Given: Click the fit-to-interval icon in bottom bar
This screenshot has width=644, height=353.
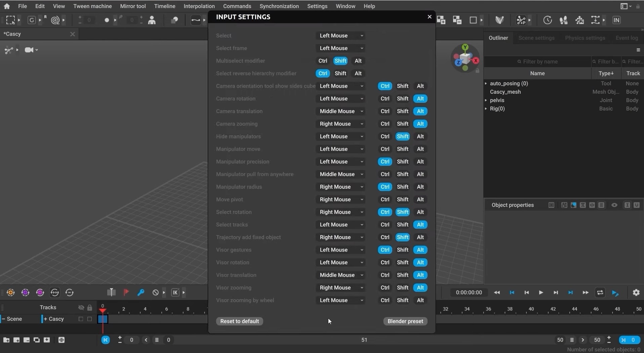Looking at the screenshot, I should [61, 340].
